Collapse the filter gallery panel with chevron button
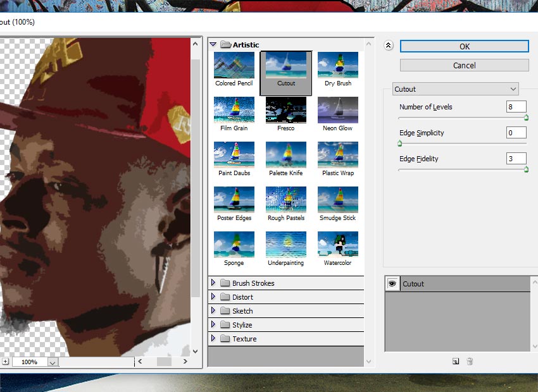 click(x=389, y=46)
